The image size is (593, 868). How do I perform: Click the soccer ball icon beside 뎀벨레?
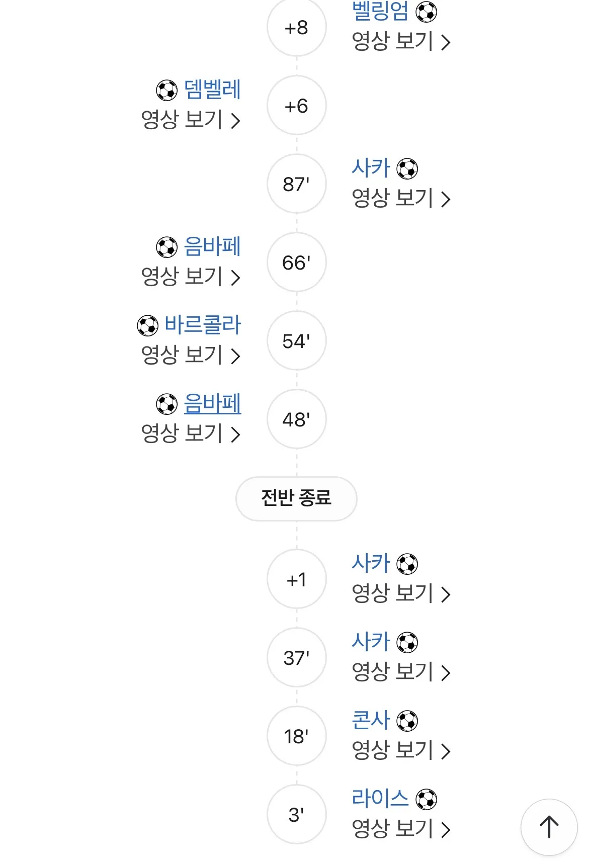point(166,91)
